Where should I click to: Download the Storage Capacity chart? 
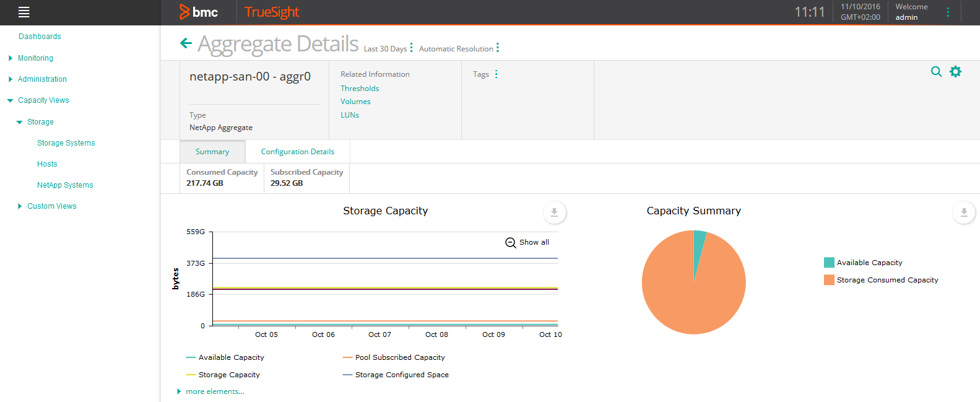point(554,212)
